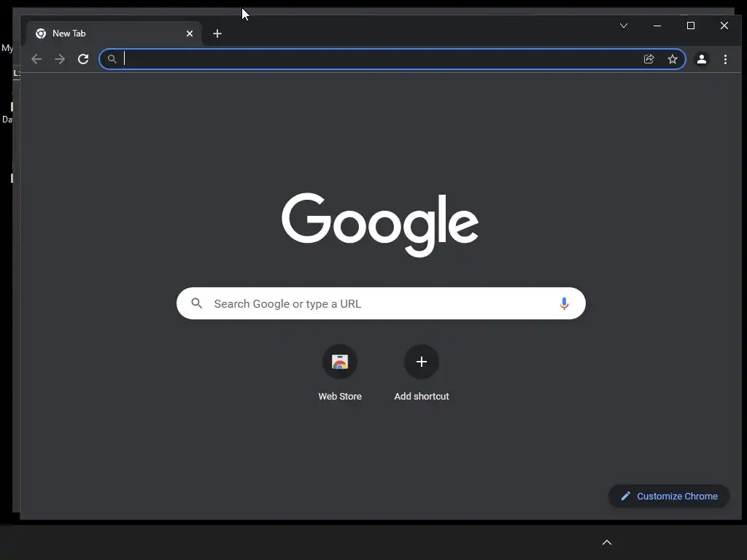Bookmark this tab with star icon
The height and width of the screenshot is (560, 747).
click(672, 59)
